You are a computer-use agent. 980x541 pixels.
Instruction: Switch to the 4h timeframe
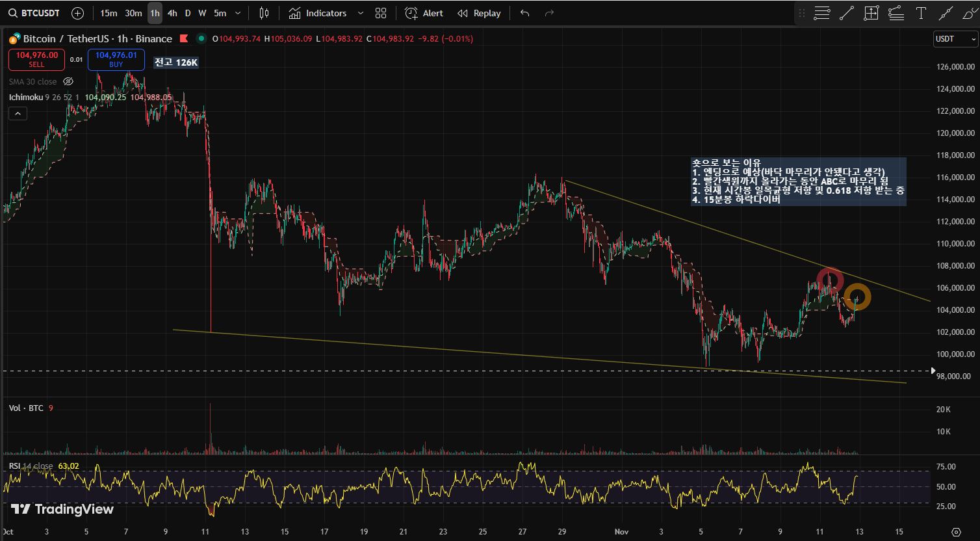pyautogui.click(x=172, y=13)
